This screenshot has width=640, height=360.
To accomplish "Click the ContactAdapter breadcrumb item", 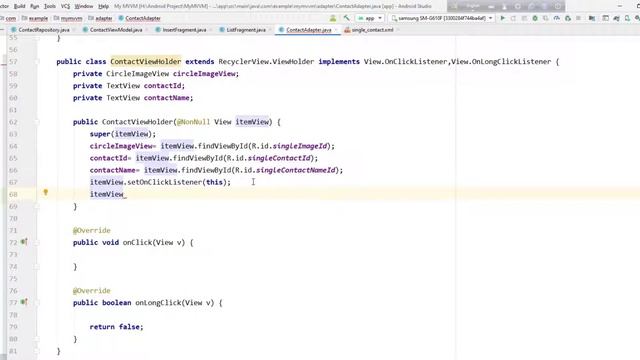I will coord(139,18).
